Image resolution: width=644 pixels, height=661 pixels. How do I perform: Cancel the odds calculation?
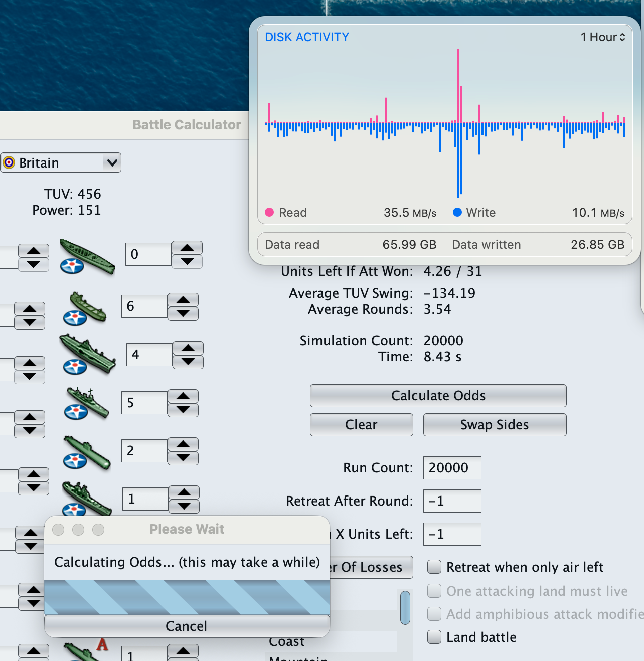[187, 626]
